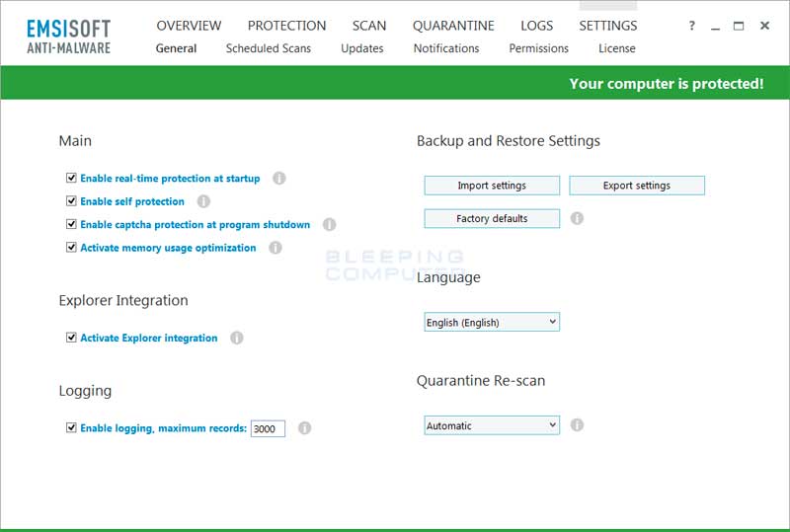Click info icon next to Enable self protection
This screenshot has width=790, height=532.
(x=203, y=201)
